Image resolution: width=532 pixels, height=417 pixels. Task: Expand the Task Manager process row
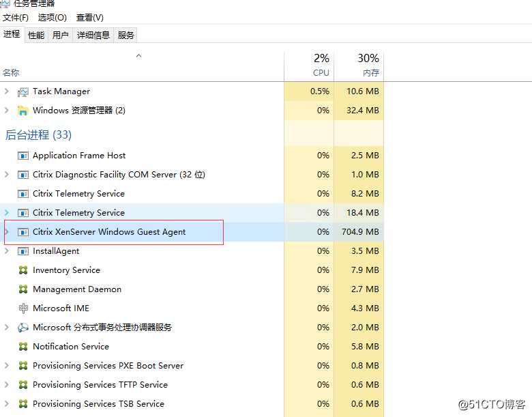coord(6,91)
